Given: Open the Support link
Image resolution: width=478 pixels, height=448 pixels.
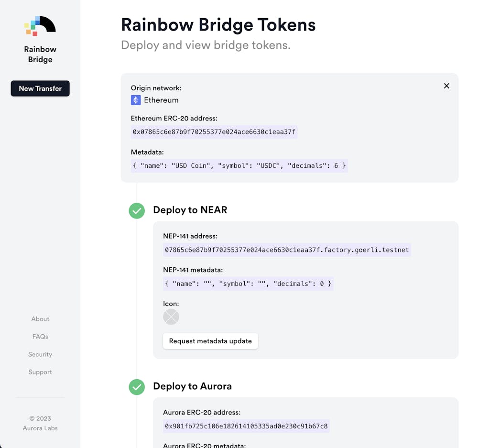Looking at the screenshot, I should pyautogui.click(x=40, y=372).
